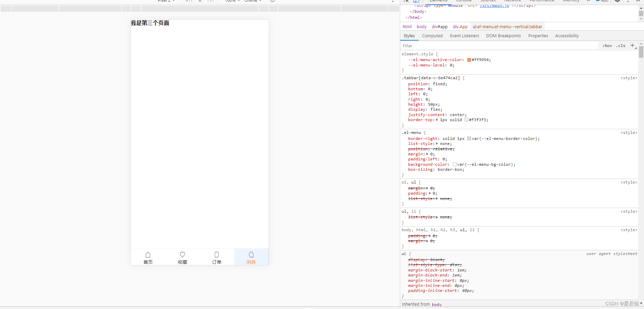This screenshot has height=309, width=644.
Task: Open the 收藏 favorites tab with heart icon
Action: pos(182,257)
